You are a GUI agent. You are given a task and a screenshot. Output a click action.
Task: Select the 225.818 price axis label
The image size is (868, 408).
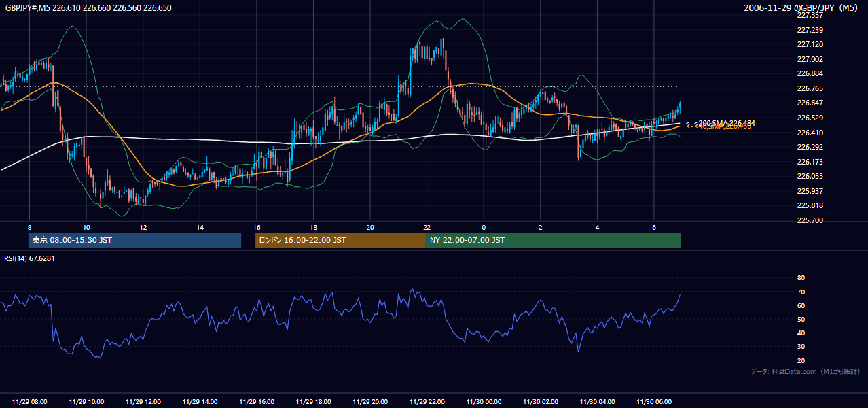tap(809, 205)
